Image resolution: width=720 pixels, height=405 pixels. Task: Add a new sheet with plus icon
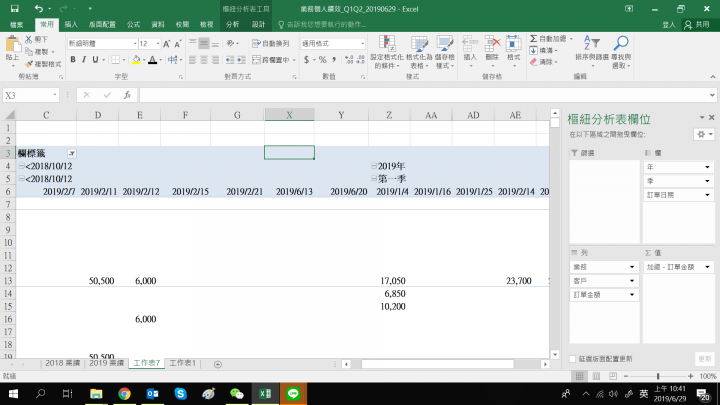click(x=218, y=364)
